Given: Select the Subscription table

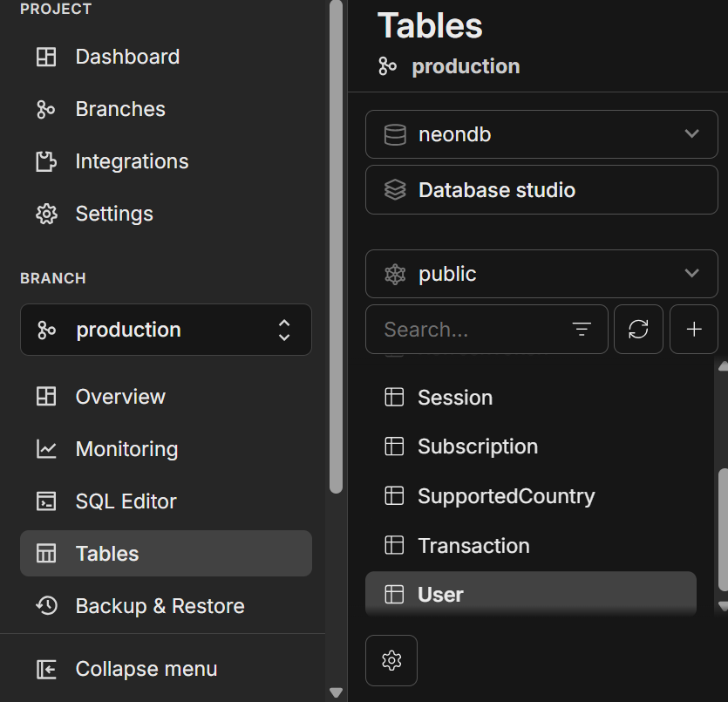Looking at the screenshot, I should coord(531,446).
